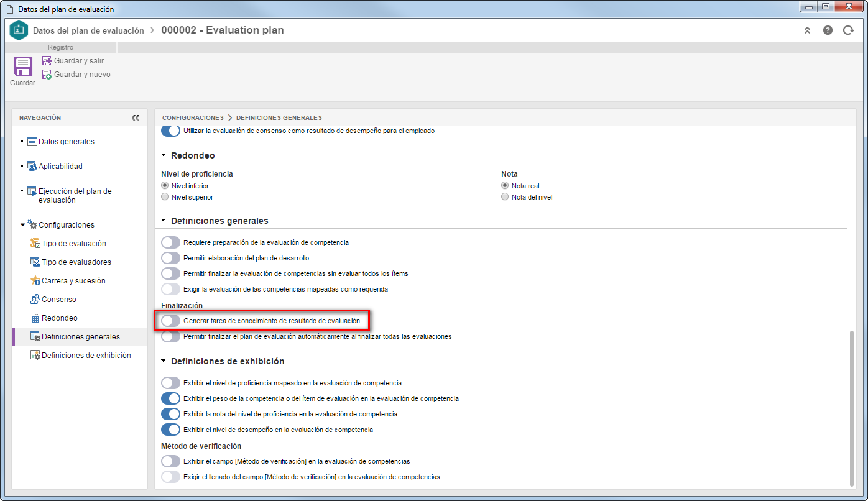Screen dimensions: 868x501
Task: Click the Ejecución del plan icon
Action: click(32, 191)
